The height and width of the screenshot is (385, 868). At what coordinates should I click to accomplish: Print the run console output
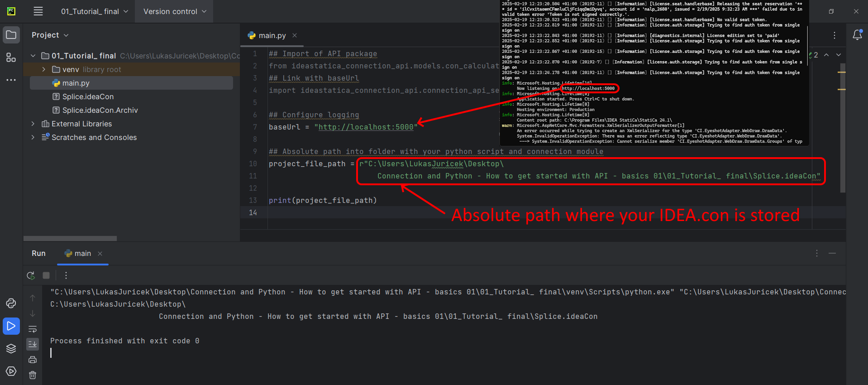33,360
